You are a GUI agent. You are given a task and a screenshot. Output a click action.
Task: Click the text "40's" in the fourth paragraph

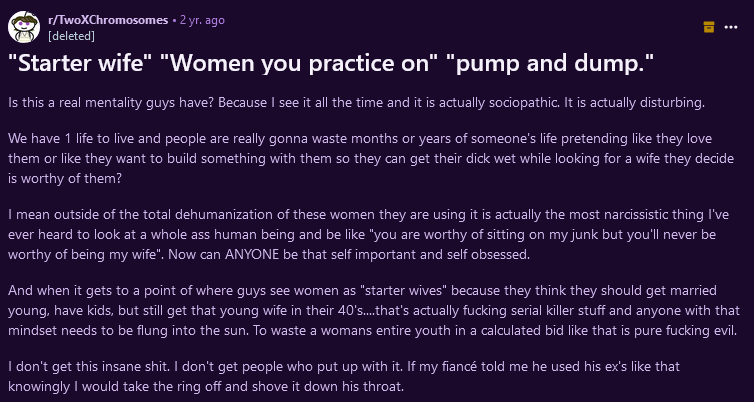coord(352,311)
